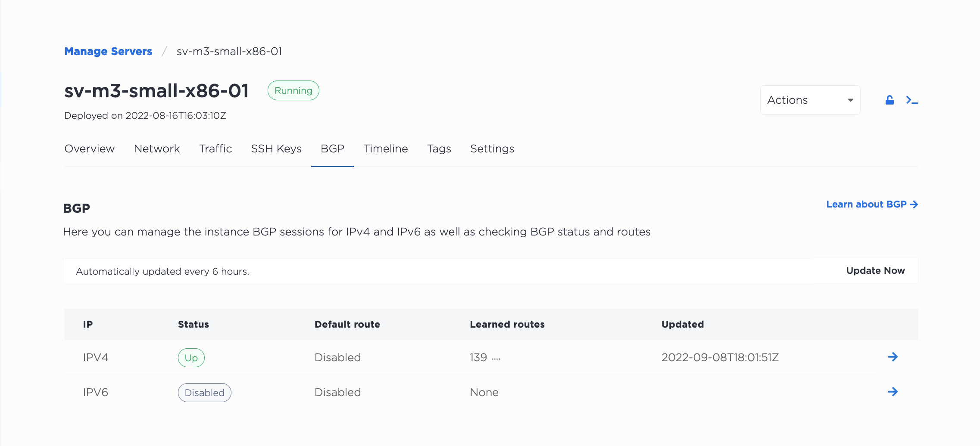Viewport: 980px width, 446px height.
Task: Follow the Learn about BGP link
Action: point(872,204)
